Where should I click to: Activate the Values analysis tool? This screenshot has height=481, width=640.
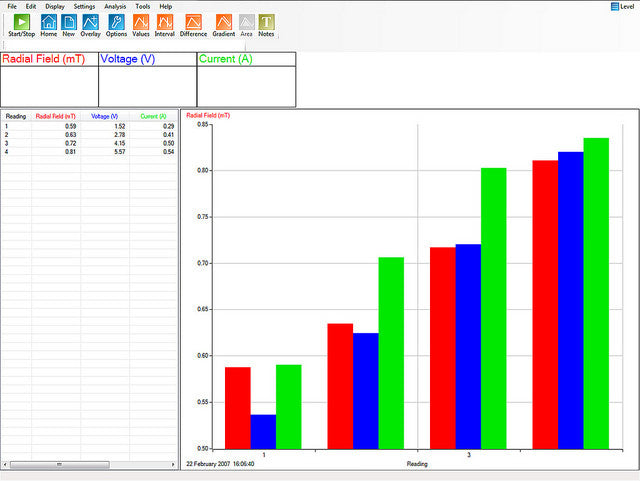point(141,24)
